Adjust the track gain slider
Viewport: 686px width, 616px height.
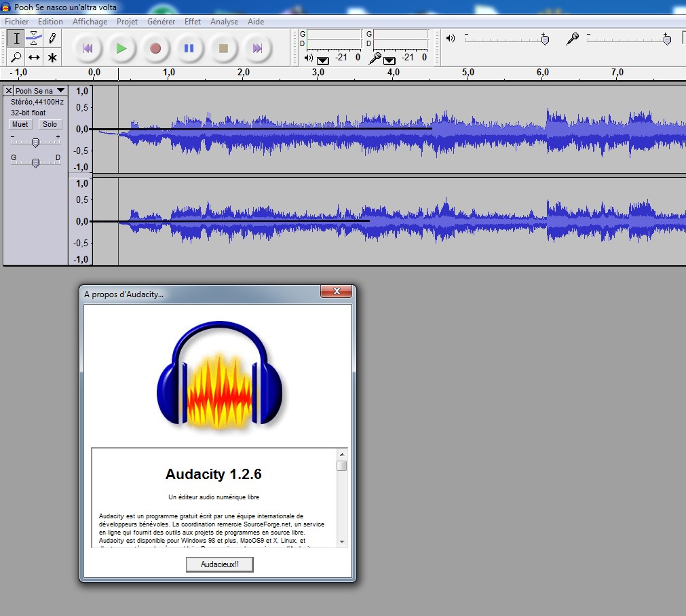pyautogui.click(x=35, y=142)
